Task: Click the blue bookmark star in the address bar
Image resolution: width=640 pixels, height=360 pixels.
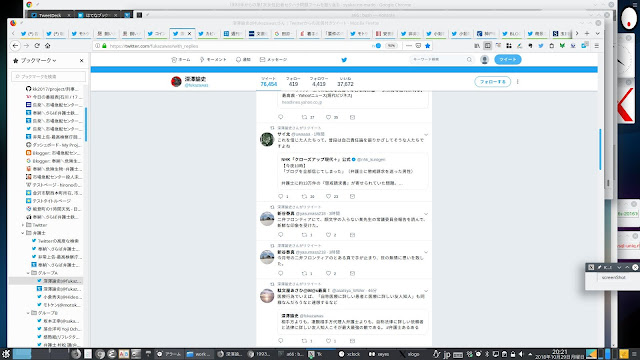Action: (x=428, y=46)
